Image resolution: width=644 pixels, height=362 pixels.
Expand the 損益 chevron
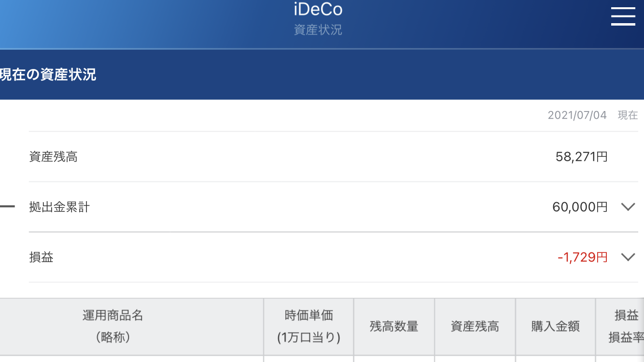[x=628, y=257]
